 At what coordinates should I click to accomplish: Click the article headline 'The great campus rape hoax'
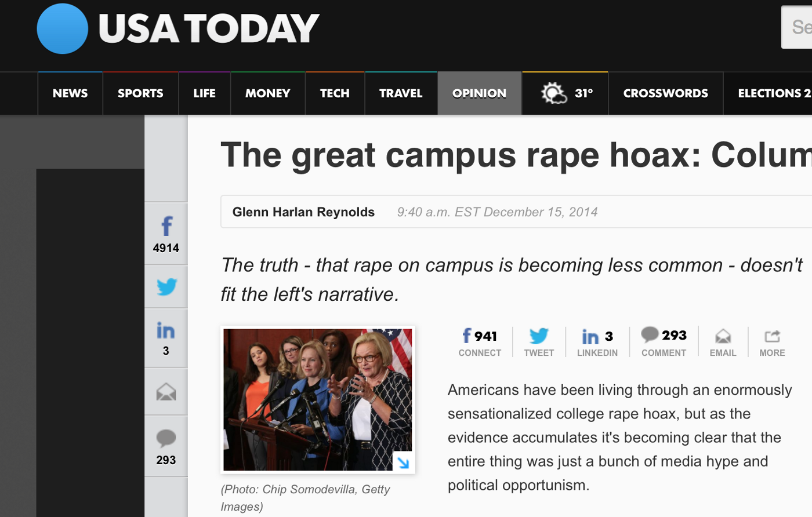coord(516,155)
